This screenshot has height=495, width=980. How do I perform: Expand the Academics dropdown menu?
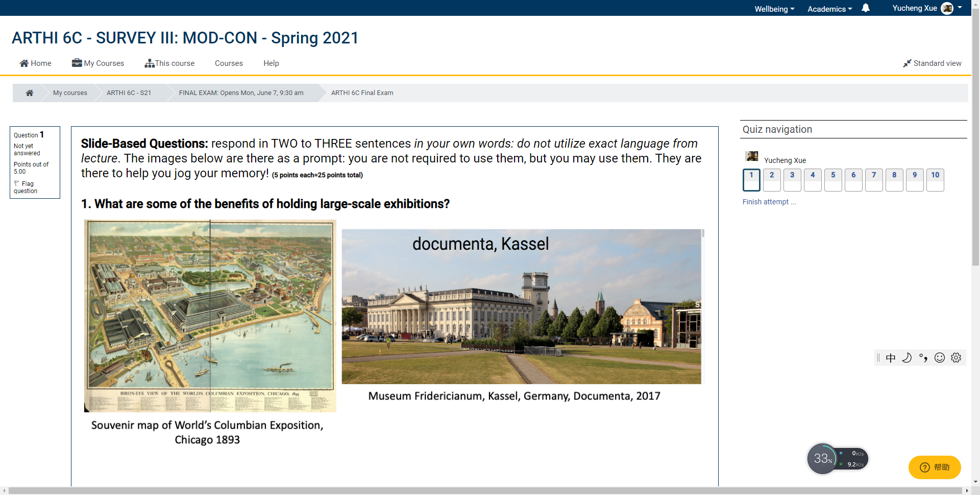(x=829, y=9)
